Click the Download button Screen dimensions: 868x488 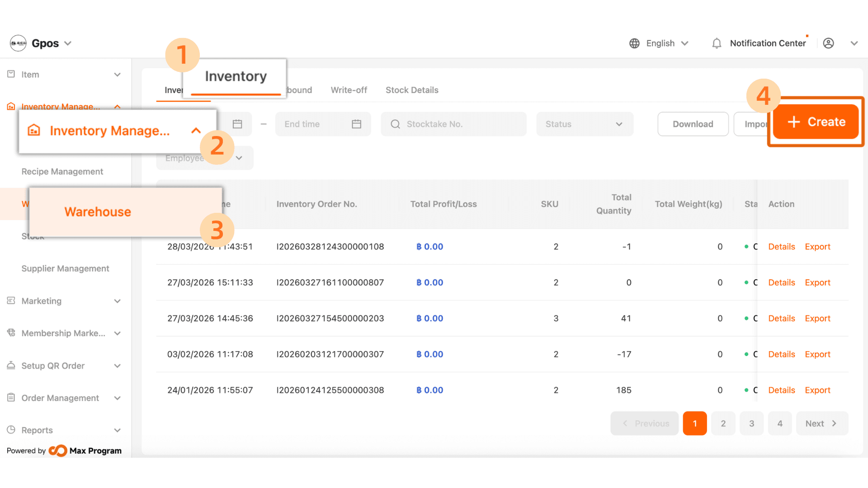coord(693,124)
